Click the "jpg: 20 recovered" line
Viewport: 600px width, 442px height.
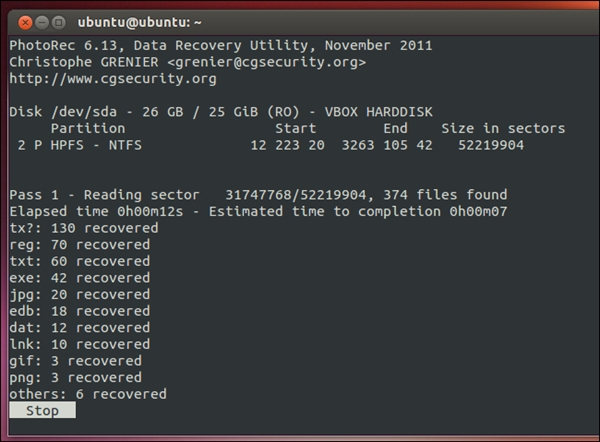pyautogui.click(x=79, y=295)
